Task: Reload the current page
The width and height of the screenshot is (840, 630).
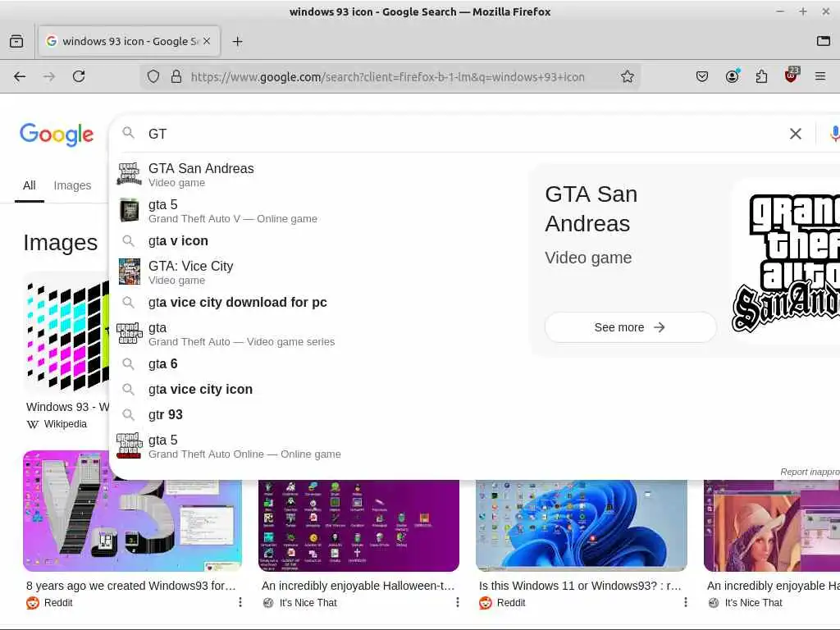Action: point(79,76)
